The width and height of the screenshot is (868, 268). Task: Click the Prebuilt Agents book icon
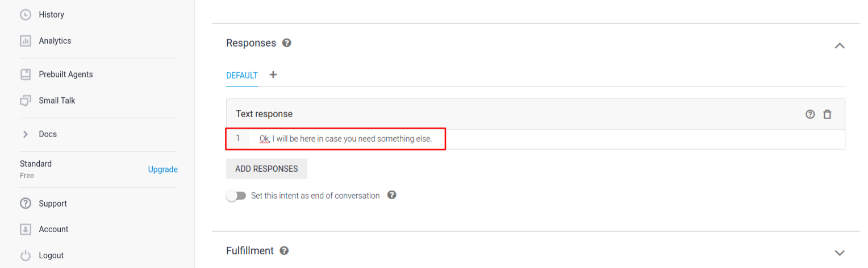pos(25,75)
